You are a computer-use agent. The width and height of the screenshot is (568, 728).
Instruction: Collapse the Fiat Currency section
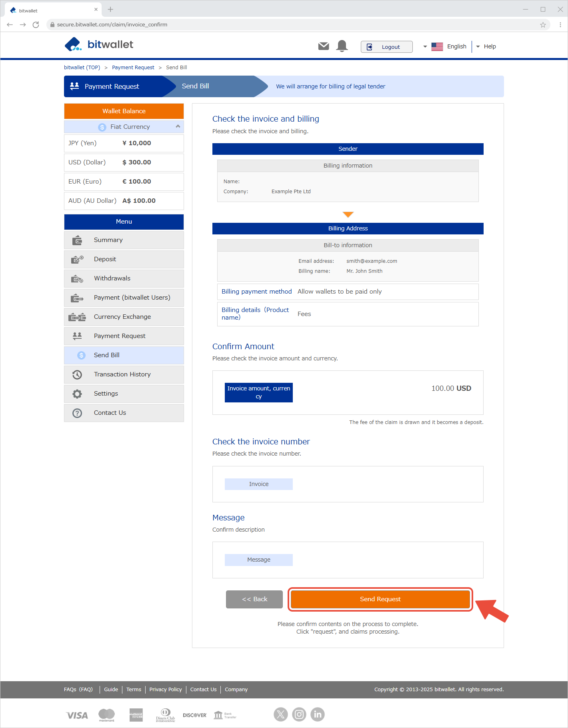click(178, 126)
